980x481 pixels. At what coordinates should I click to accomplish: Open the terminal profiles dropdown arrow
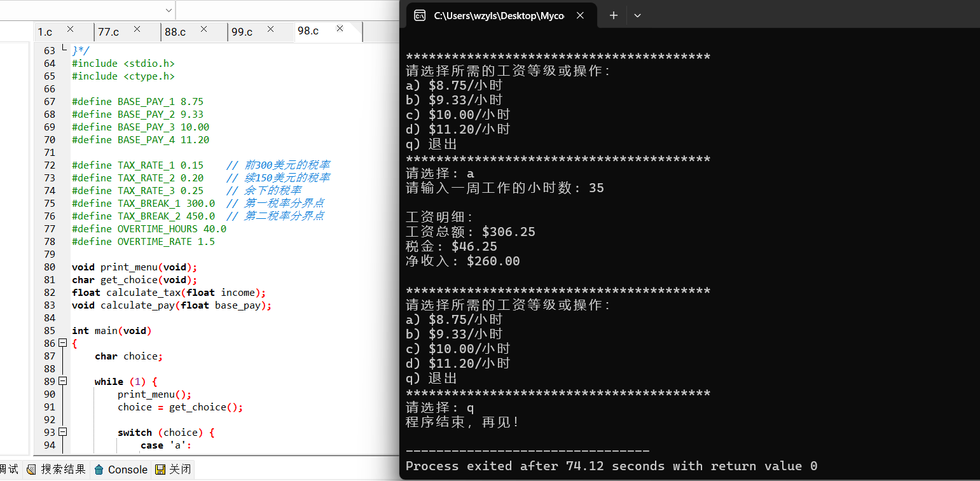[x=637, y=16]
